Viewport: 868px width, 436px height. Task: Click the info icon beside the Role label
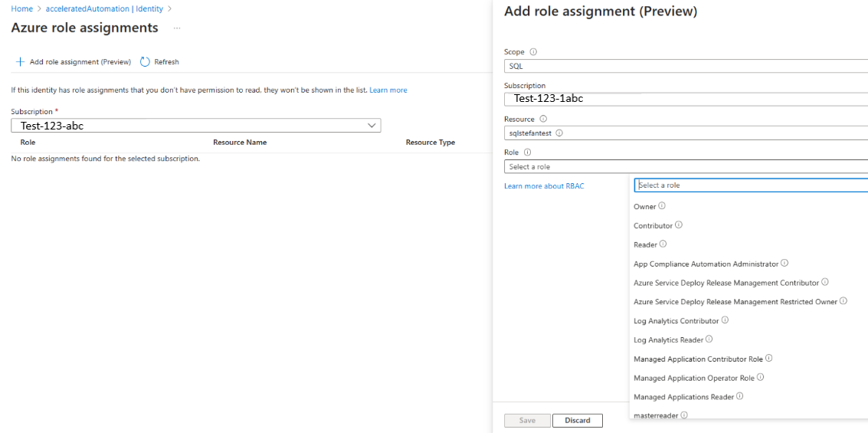(527, 152)
